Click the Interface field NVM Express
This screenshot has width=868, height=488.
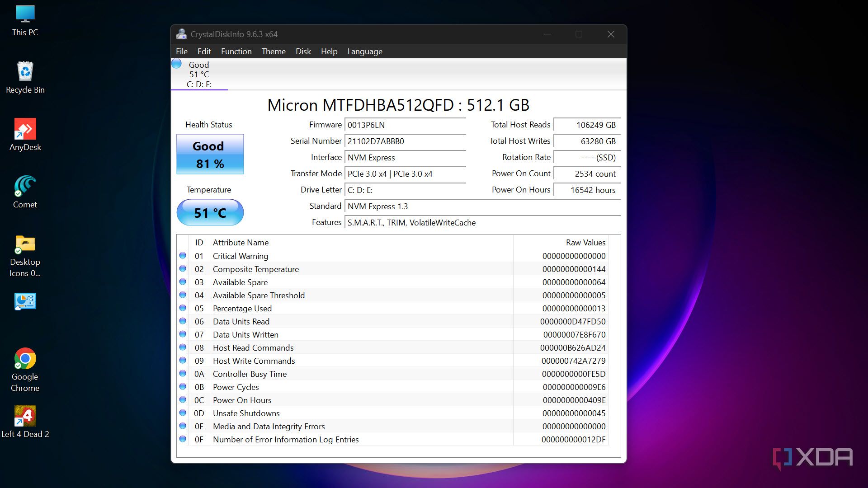click(405, 158)
